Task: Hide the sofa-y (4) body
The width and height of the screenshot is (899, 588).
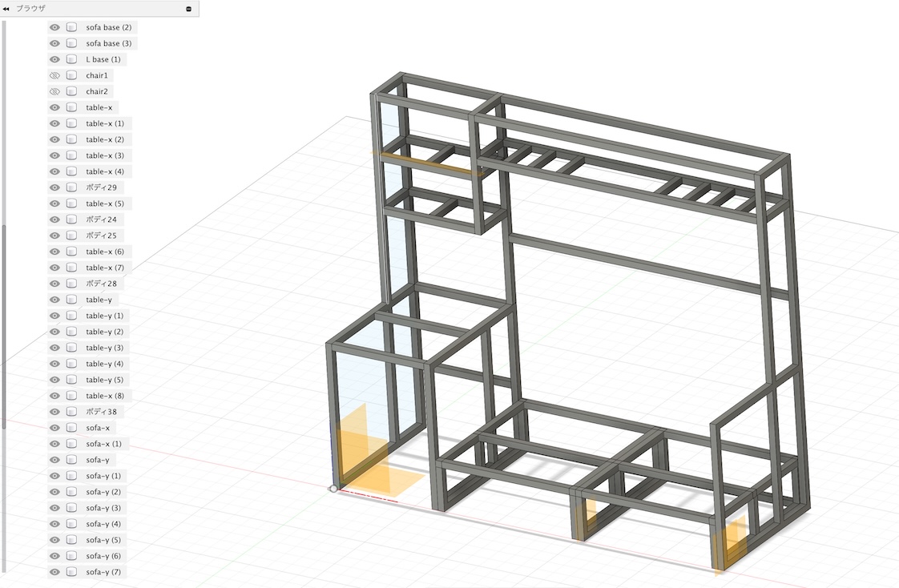Action: tap(54, 524)
